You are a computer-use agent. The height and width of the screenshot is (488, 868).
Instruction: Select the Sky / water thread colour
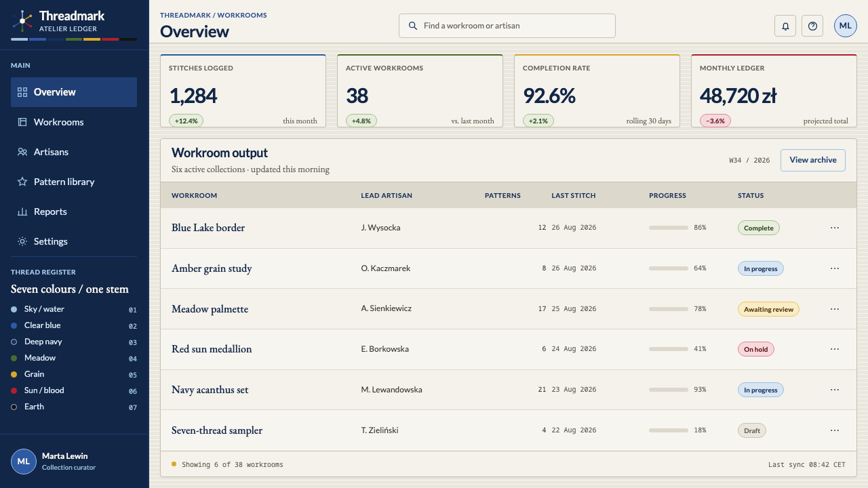74,309
